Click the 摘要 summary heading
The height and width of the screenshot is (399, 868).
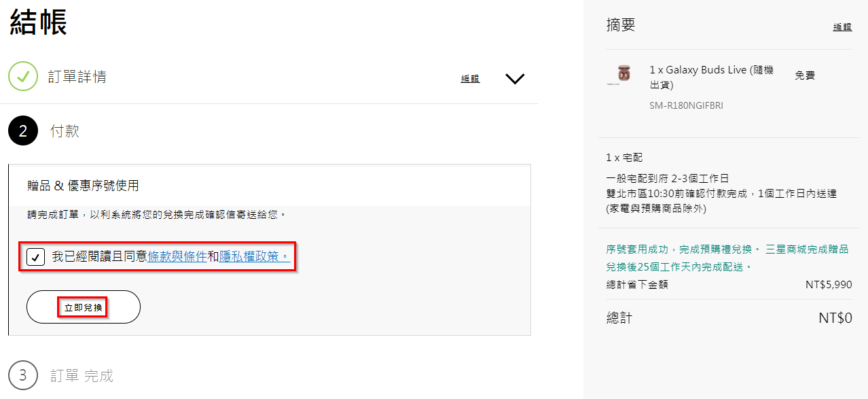click(x=621, y=25)
